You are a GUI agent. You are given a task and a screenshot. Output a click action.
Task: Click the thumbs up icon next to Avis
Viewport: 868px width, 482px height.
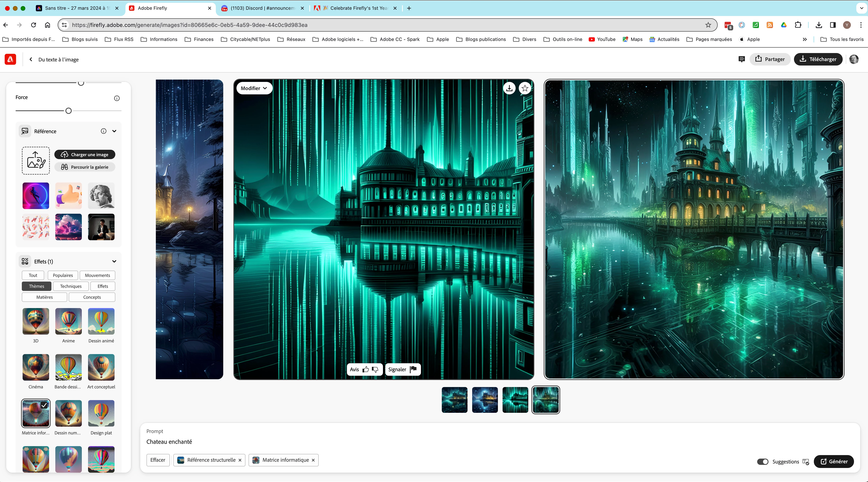366,369
